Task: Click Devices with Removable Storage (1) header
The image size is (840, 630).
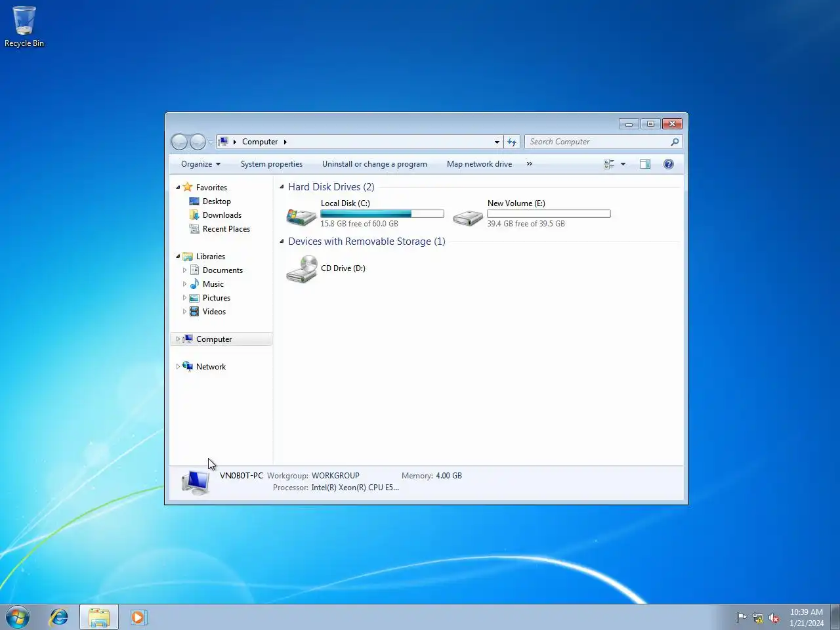Action: (x=367, y=241)
